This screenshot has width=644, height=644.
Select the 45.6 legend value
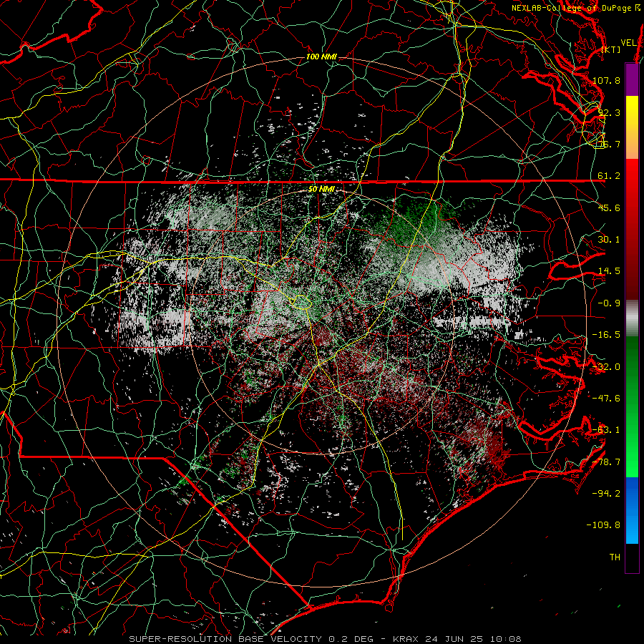pyautogui.click(x=609, y=208)
